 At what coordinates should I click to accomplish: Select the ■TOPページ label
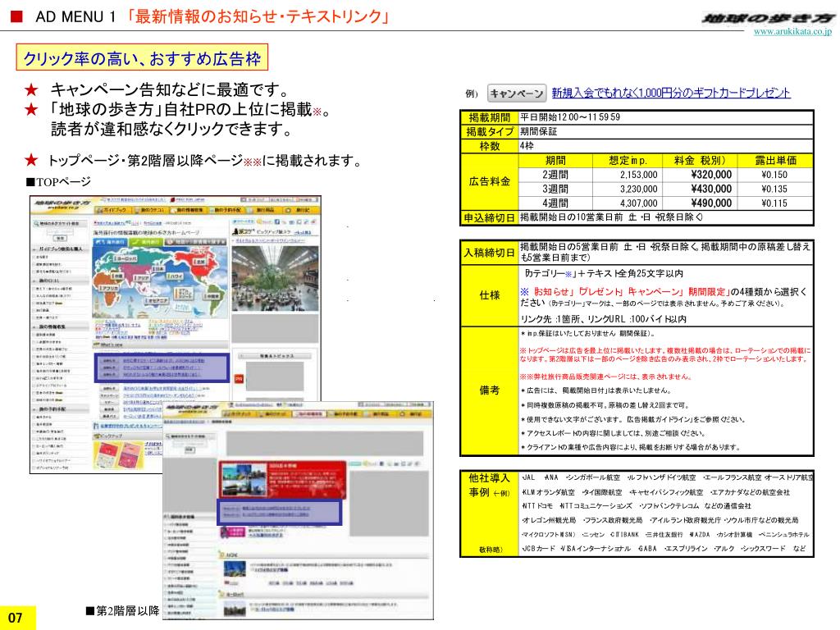pyautogui.click(x=58, y=182)
